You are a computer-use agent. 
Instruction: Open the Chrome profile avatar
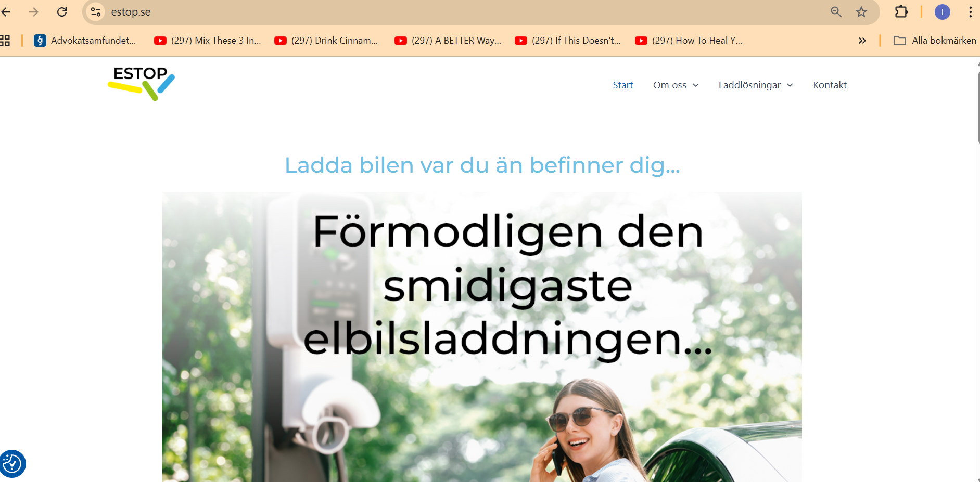click(942, 12)
